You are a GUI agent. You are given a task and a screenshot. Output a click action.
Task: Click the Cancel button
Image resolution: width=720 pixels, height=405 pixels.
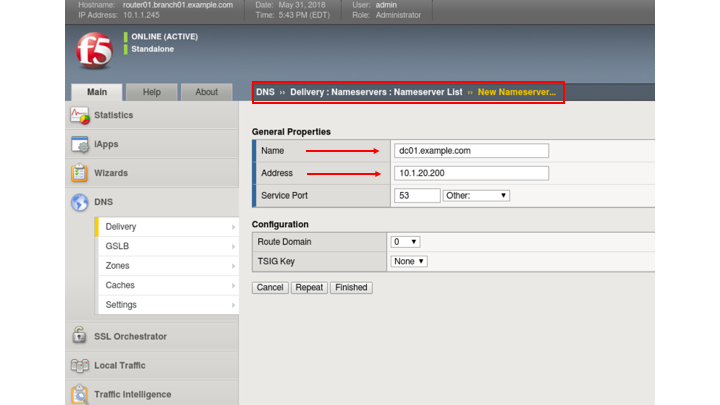(x=270, y=287)
